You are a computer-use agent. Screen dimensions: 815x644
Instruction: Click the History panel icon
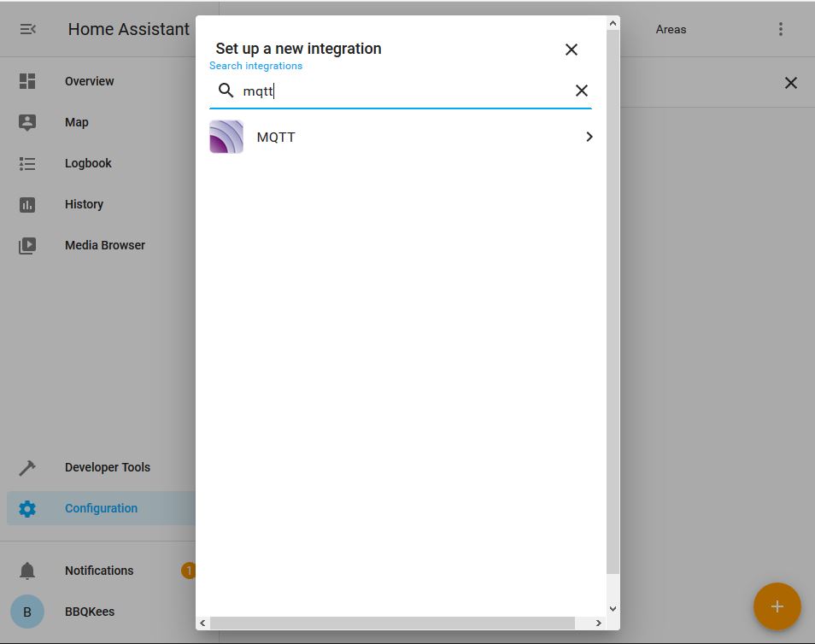tap(27, 203)
